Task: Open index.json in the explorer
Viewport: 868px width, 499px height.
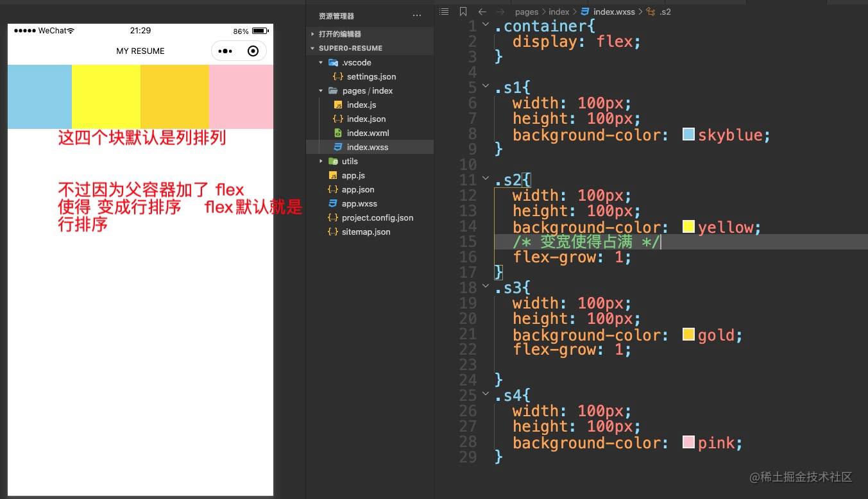Action: tap(366, 119)
